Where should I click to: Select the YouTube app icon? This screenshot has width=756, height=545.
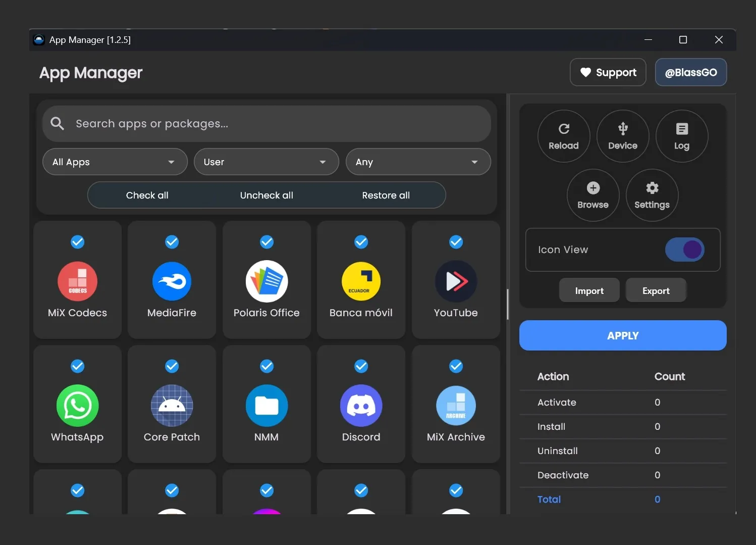pos(456,281)
